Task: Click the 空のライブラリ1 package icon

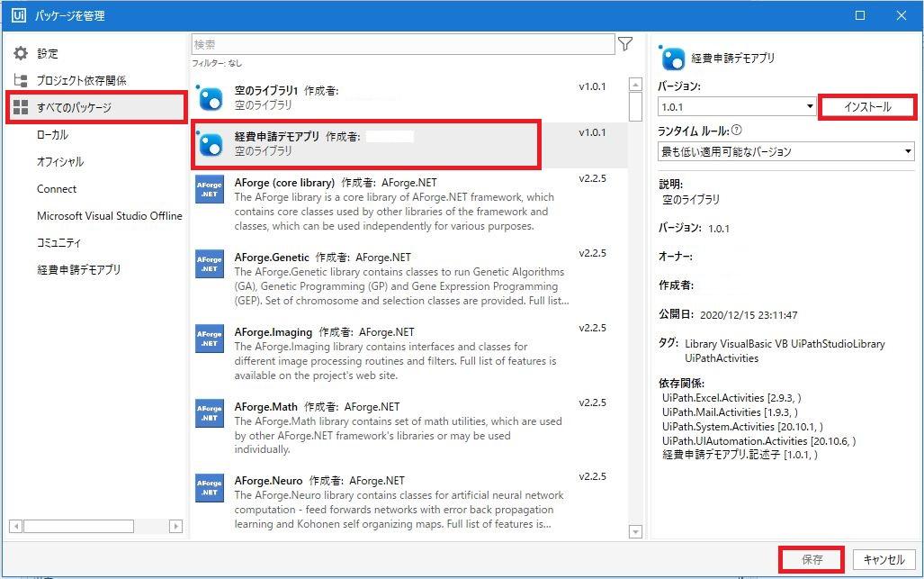Action: 210,98
